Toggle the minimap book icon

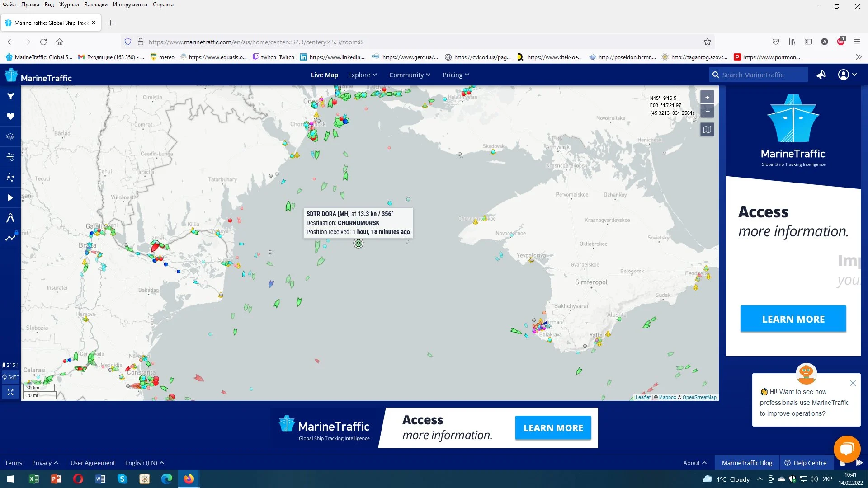click(707, 130)
